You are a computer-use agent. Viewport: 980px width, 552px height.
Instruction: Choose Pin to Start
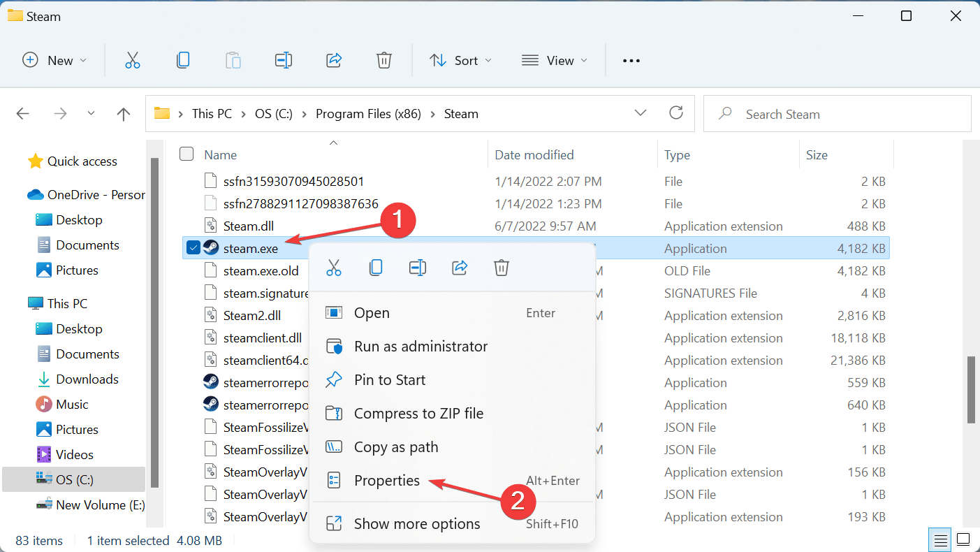point(452,380)
